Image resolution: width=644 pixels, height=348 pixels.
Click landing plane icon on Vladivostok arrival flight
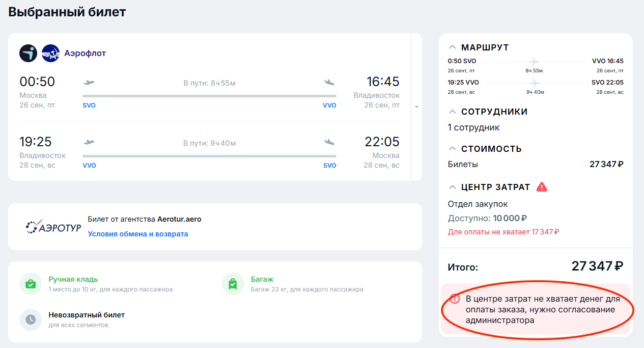click(329, 82)
